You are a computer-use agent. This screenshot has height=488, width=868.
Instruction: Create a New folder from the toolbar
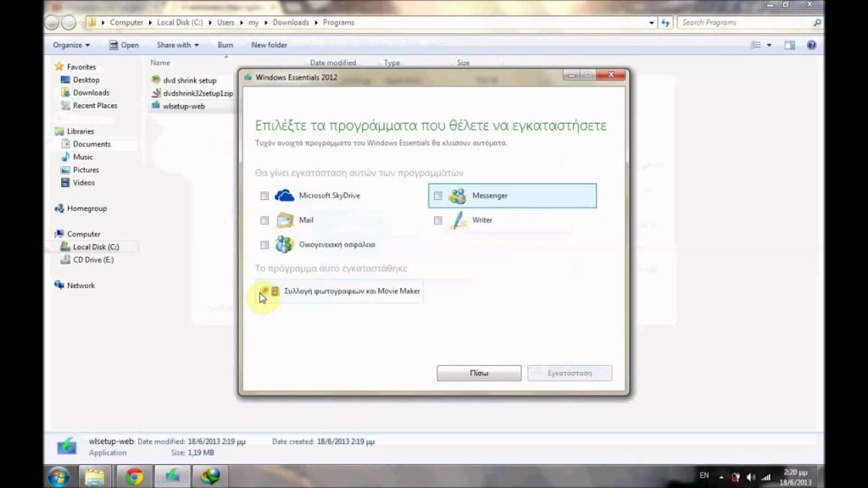pyautogui.click(x=269, y=45)
